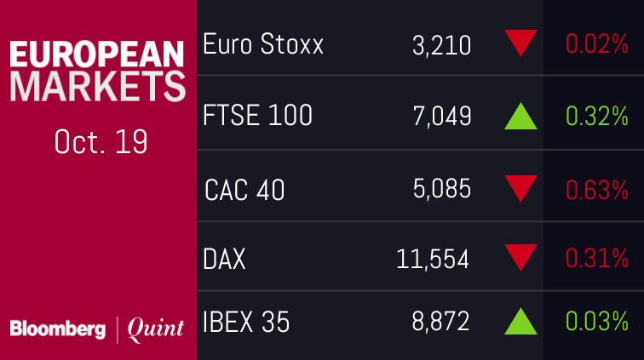Viewport: 644px width, 360px height.
Task: Click the red down arrow beside CAC 40
Action: click(520, 187)
